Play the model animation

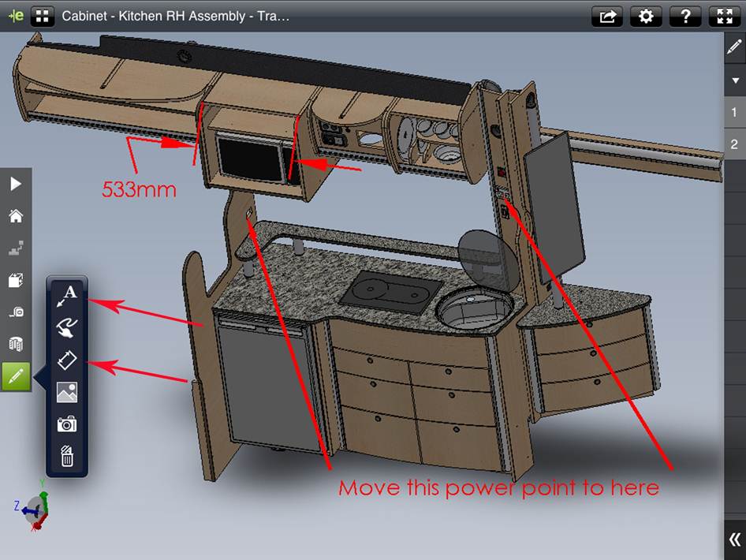point(16,185)
